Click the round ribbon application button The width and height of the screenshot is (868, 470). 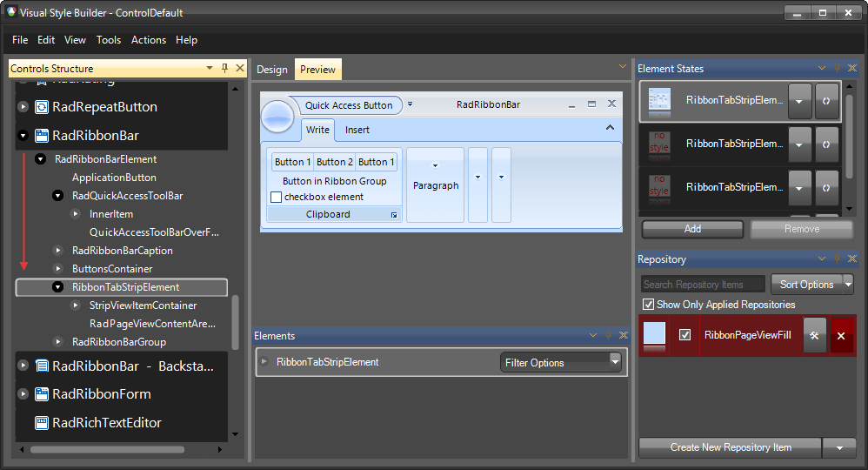click(x=277, y=116)
